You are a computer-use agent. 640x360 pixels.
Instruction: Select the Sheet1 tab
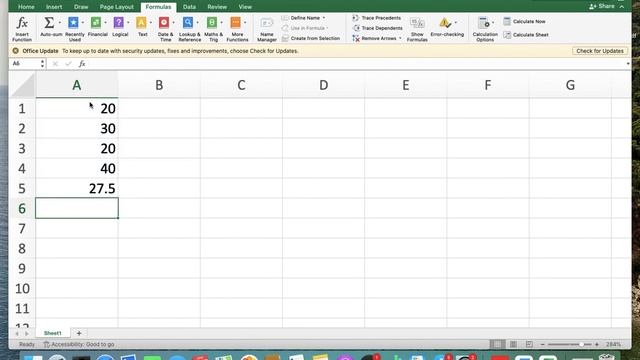click(53, 333)
